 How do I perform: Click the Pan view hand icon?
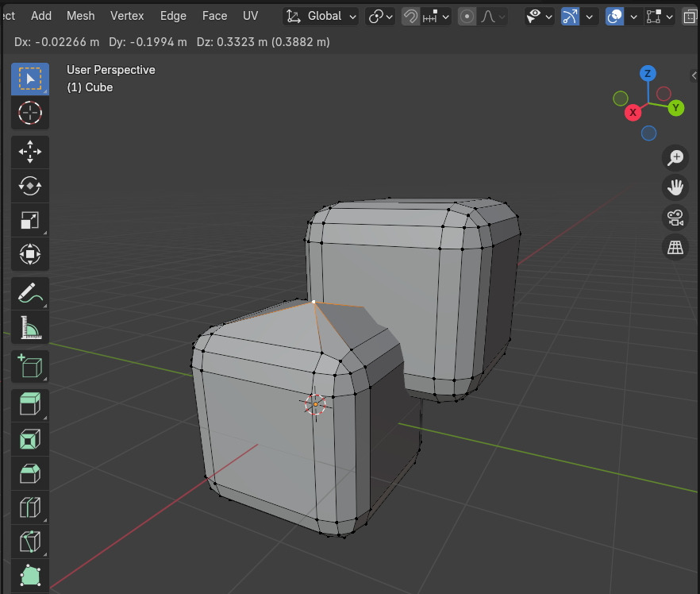coord(675,187)
